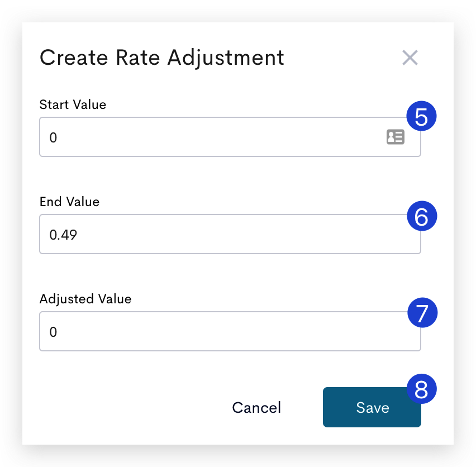Click the blue number 6 badge

422,216
